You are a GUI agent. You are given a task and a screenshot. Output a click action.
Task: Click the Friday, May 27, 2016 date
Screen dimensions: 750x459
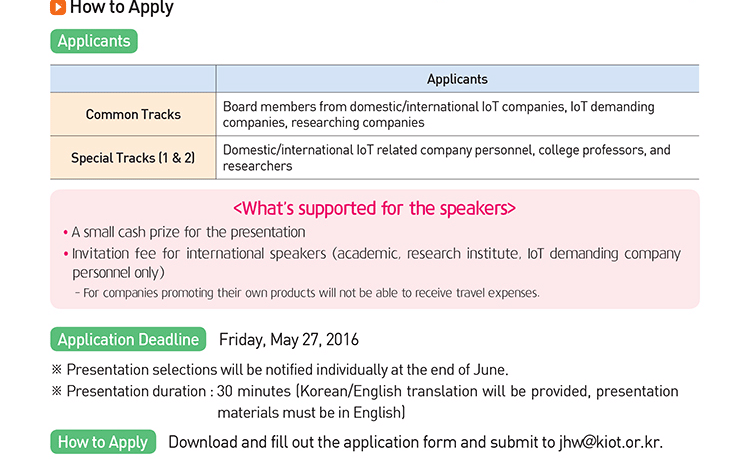pos(288,340)
